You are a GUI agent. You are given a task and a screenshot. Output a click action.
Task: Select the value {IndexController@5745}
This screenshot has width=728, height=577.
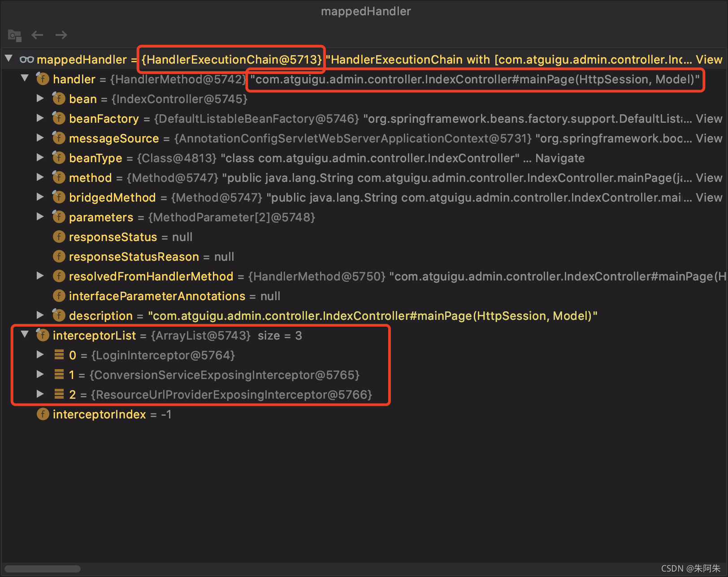click(x=179, y=99)
